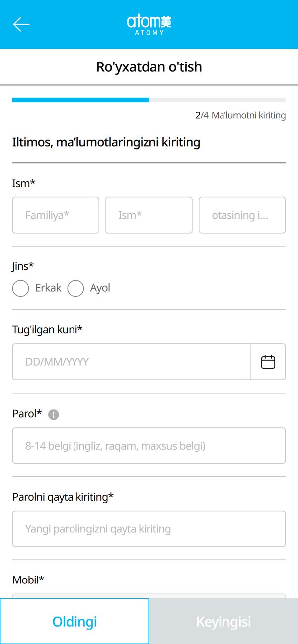Click the Parolni qayta kiriting* label
The width and height of the screenshot is (298, 644).
coord(63,497)
